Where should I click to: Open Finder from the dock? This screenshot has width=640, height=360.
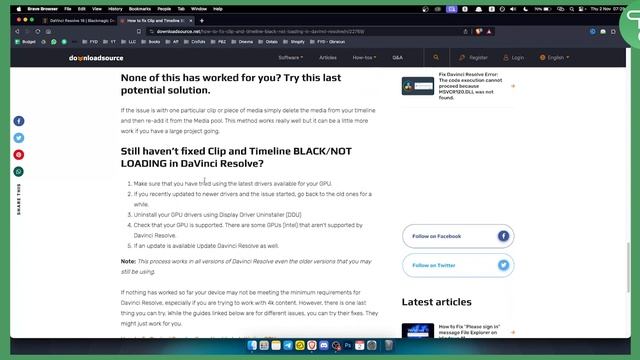[x=252, y=345]
